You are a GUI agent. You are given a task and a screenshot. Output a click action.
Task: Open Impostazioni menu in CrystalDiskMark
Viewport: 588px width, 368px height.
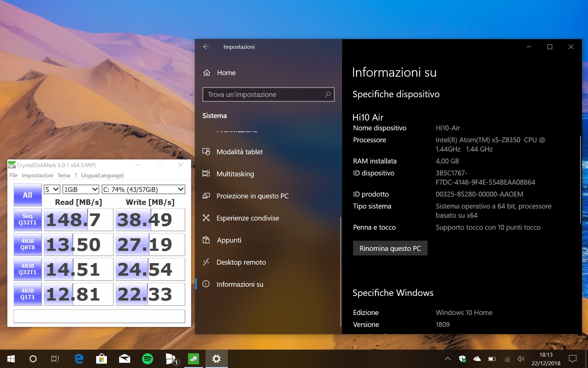coord(37,175)
